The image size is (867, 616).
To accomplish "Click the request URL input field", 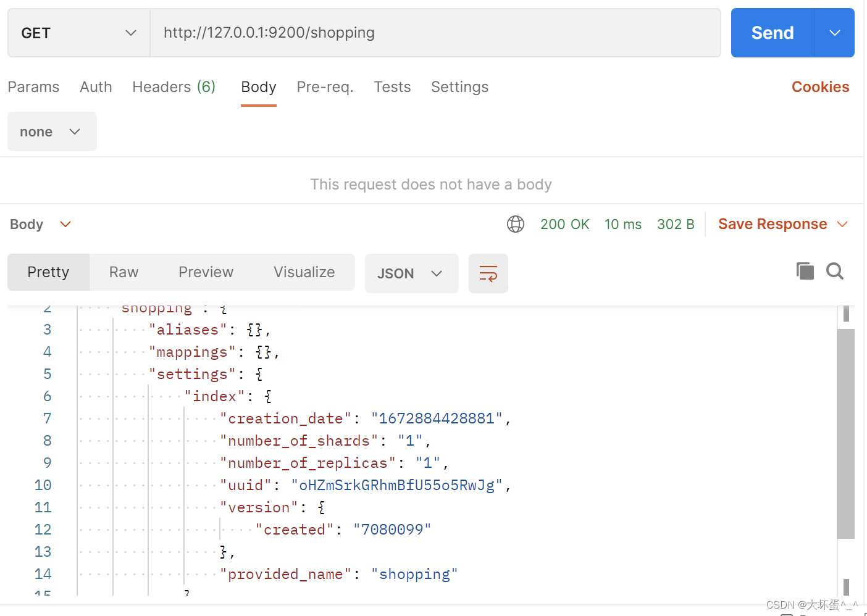I will click(435, 33).
